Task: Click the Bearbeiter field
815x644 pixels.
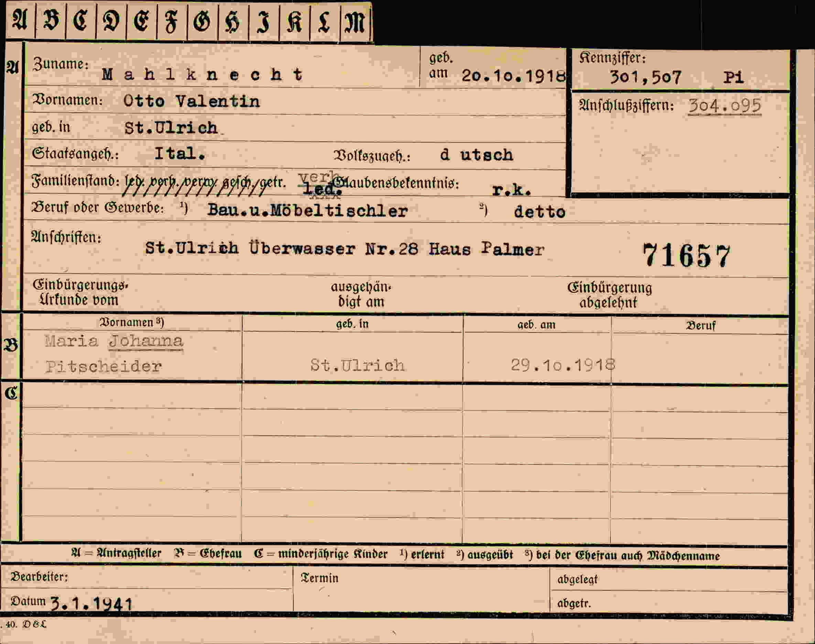Action: (x=147, y=577)
